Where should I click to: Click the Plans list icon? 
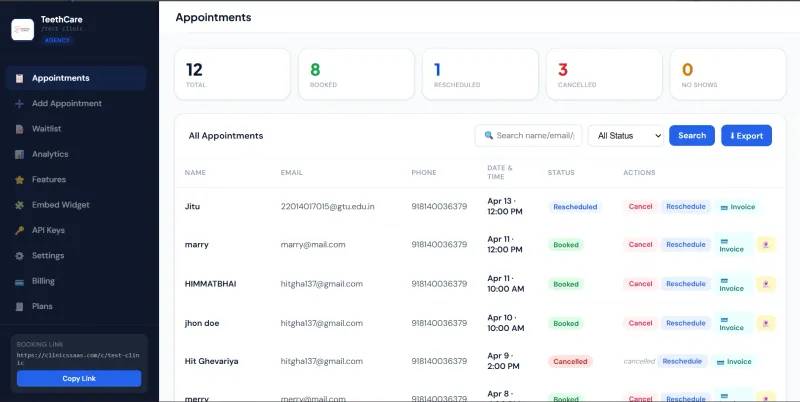19,307
